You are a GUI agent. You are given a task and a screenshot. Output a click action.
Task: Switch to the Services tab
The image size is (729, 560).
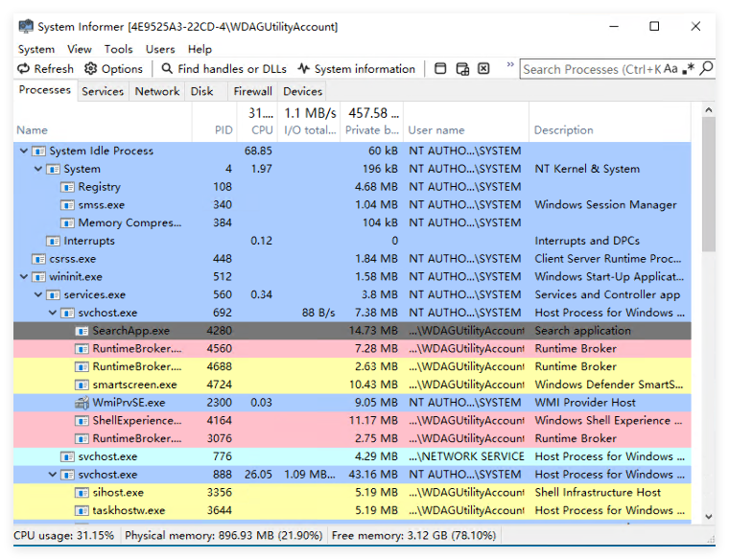pos(103,91)
